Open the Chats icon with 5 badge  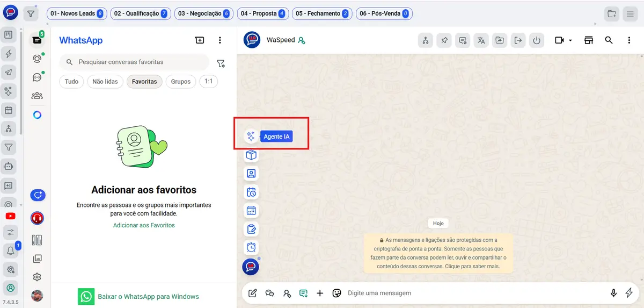click(37, 40)
